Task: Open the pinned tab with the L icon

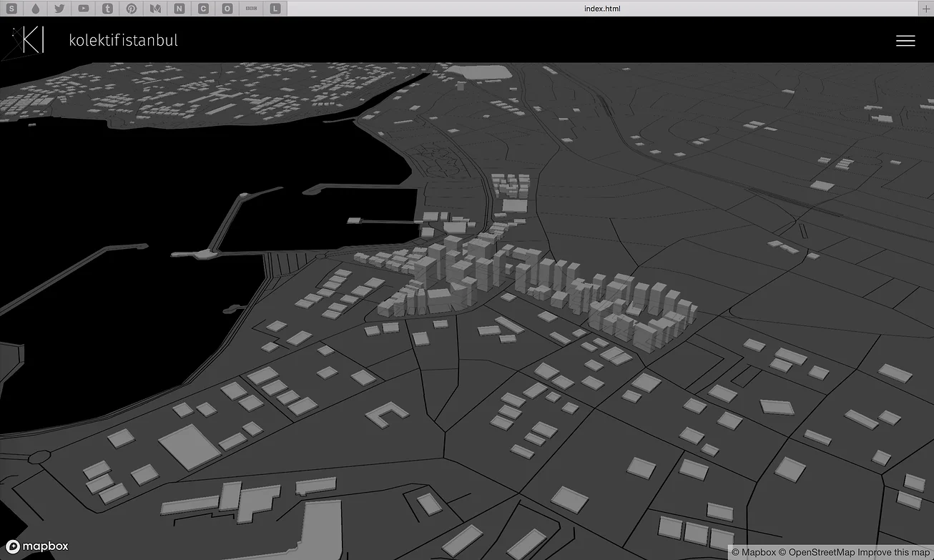Action: coord(275,9)
